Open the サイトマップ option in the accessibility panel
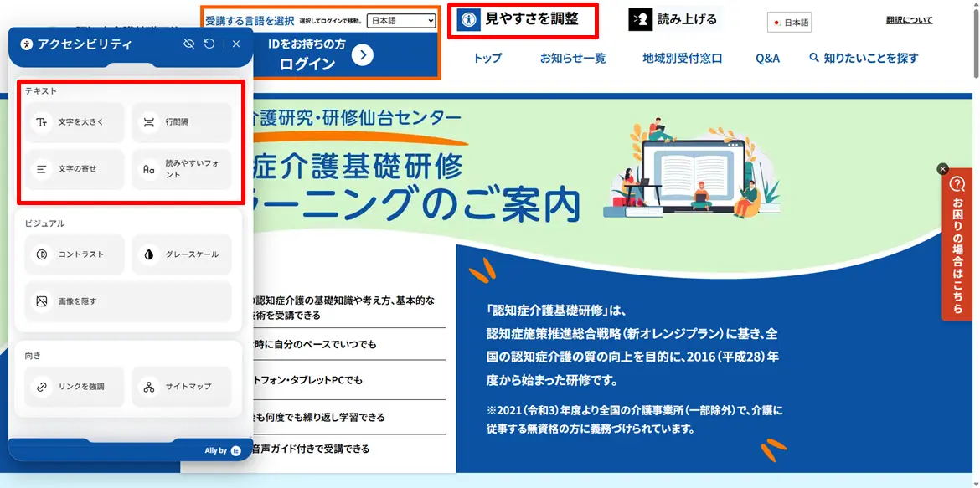 click(x=183, y=387)
